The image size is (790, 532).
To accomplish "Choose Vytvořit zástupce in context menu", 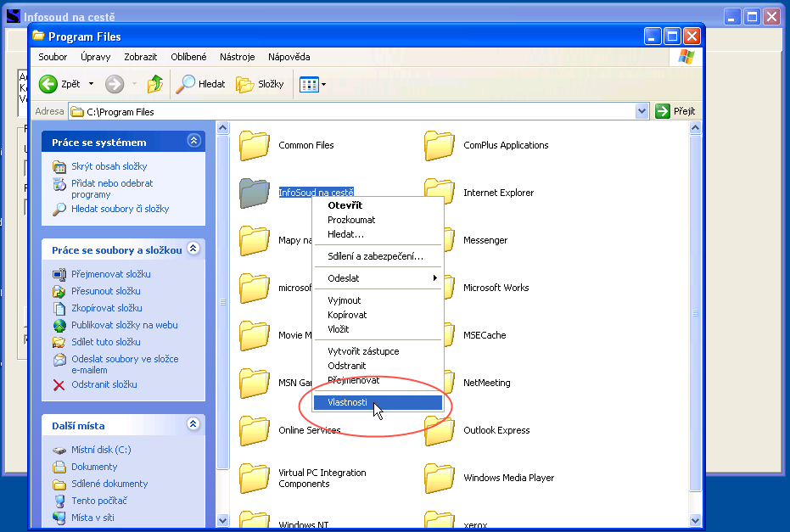I will point(378,351).
